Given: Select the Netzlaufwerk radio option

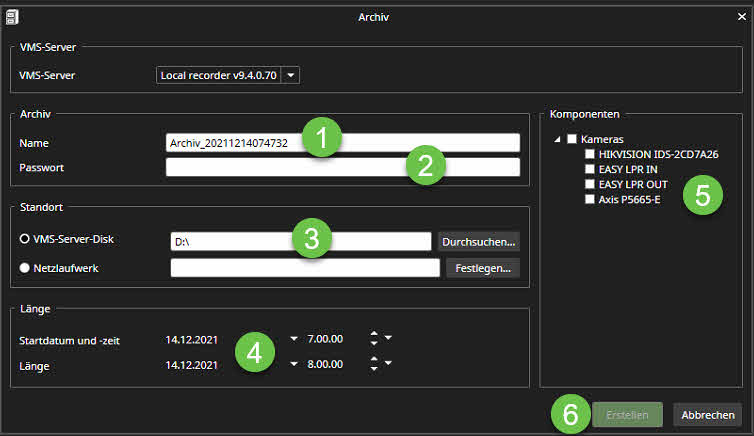Looking at the screenshot, I should point(24,267).
